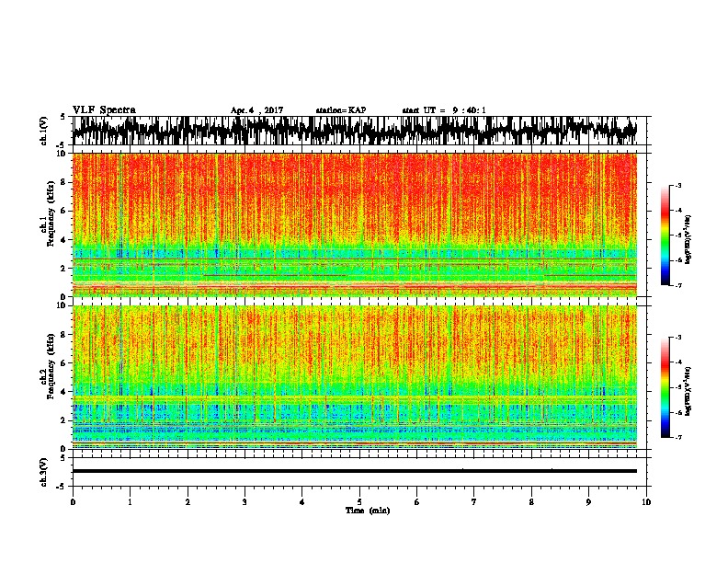Click time tick label '7' on the x-axis
728x563 pixels.
click(x=474, y=502)
